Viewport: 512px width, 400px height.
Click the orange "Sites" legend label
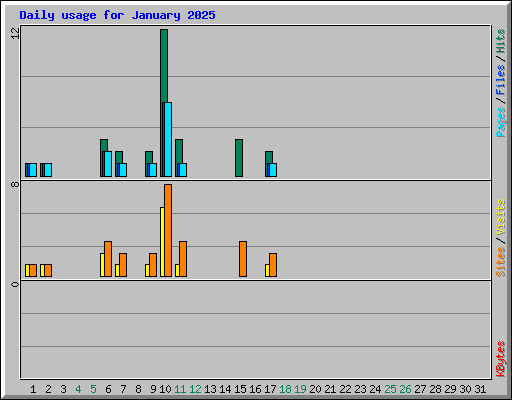pos(501,262)
